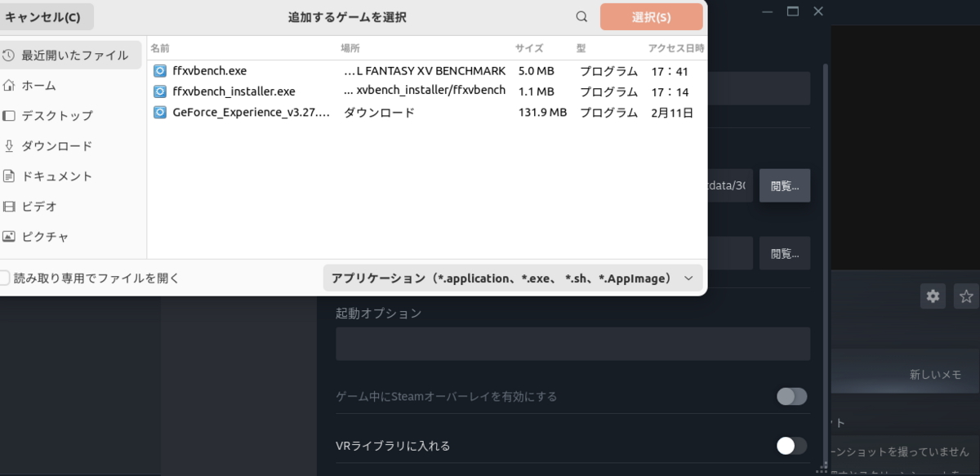Click the 選択(S) button
The width and height of the screenshot is (980, 476).
652,17
